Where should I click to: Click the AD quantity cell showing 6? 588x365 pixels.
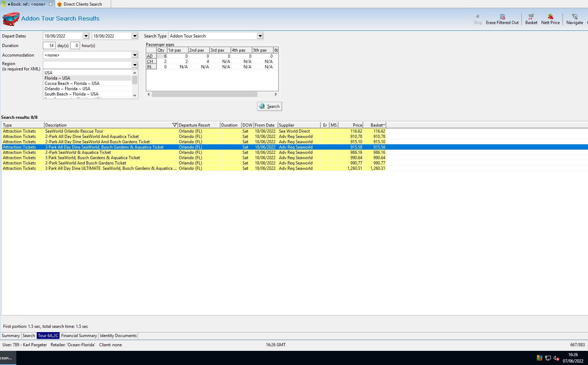(x=162, y=56)
